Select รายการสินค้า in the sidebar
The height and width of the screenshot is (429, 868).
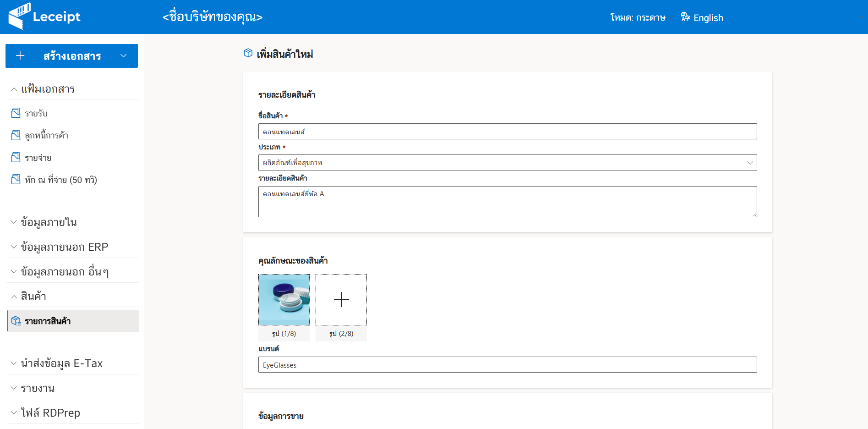click(73, 321)
